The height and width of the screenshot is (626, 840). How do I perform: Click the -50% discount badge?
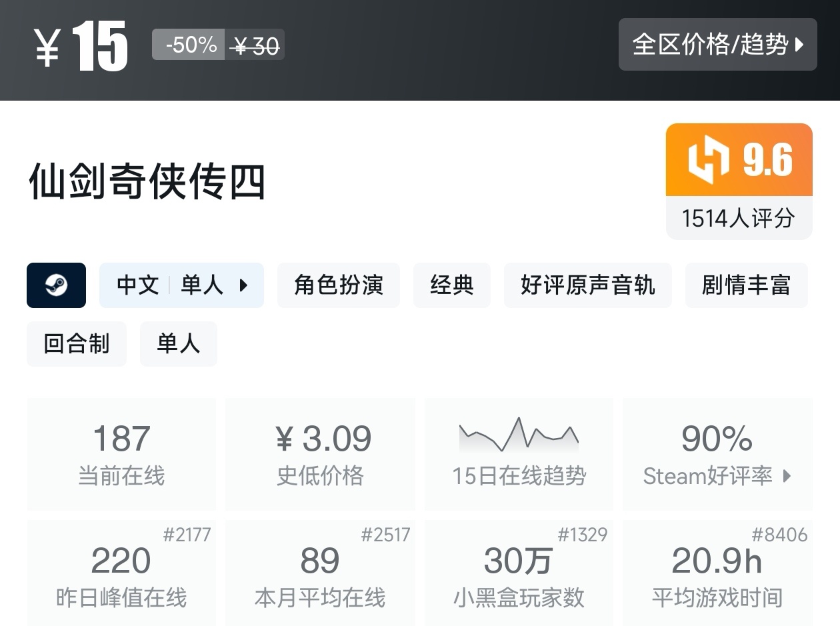point(187,45)
